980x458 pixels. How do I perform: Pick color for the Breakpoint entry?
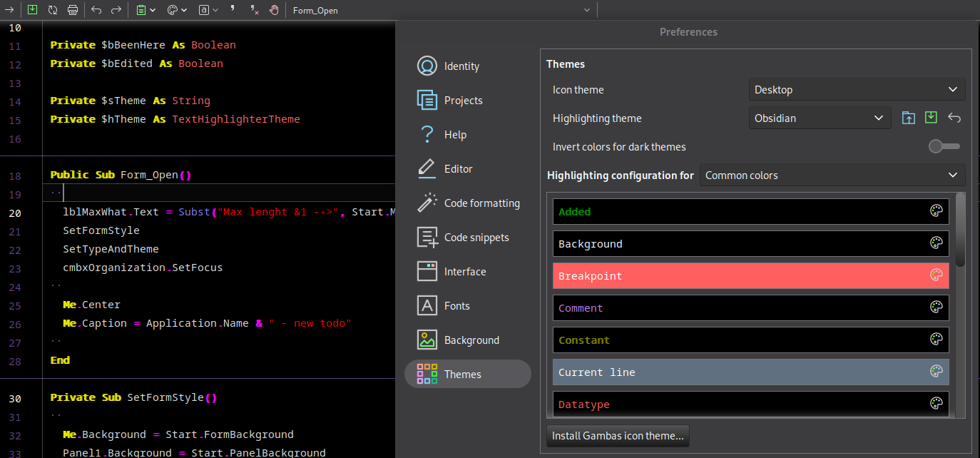(x=936, y=276)
